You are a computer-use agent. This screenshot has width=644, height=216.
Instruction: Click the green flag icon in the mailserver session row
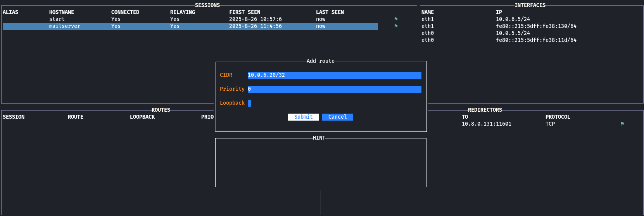click(396, 26)
